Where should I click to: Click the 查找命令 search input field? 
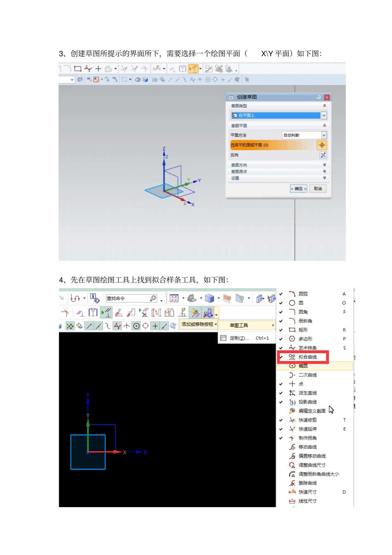tap(128, 298)
